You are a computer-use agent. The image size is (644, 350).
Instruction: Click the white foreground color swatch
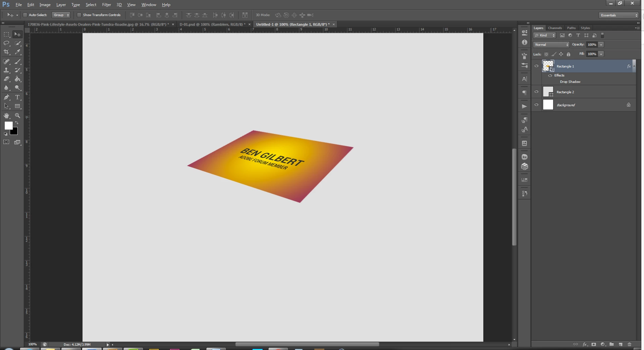(8, 125)
